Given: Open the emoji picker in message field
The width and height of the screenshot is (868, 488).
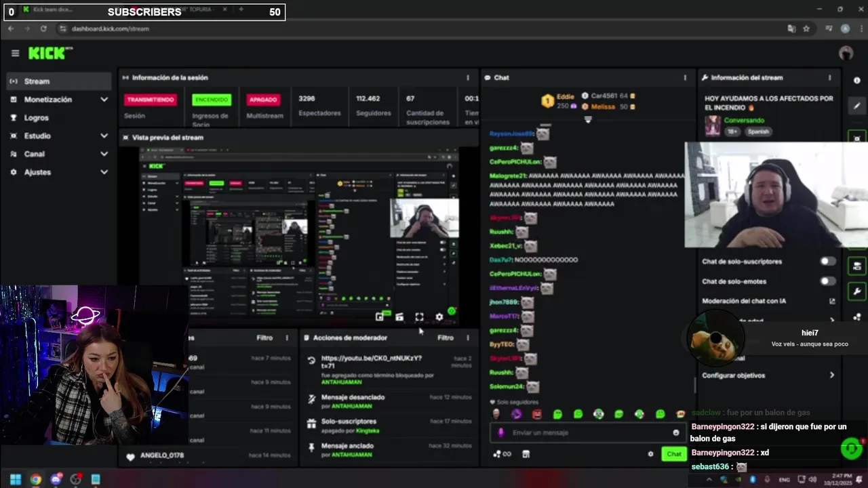Looking at the screenshot, I should [x=675, y=432].
